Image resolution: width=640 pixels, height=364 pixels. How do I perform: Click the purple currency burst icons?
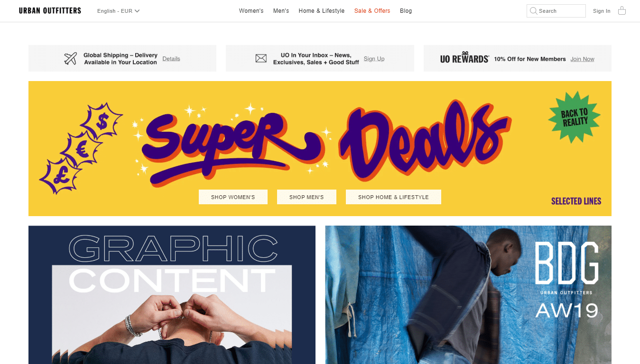[x=81, y=148]
